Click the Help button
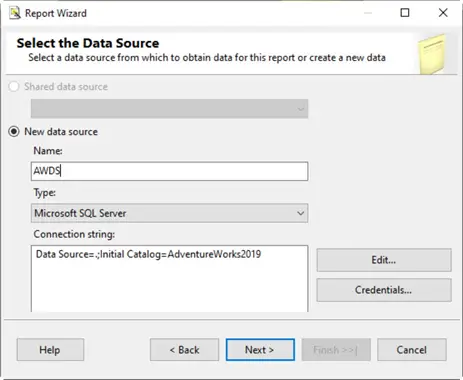This screenshot has height=380, width=463. (50, 350)
